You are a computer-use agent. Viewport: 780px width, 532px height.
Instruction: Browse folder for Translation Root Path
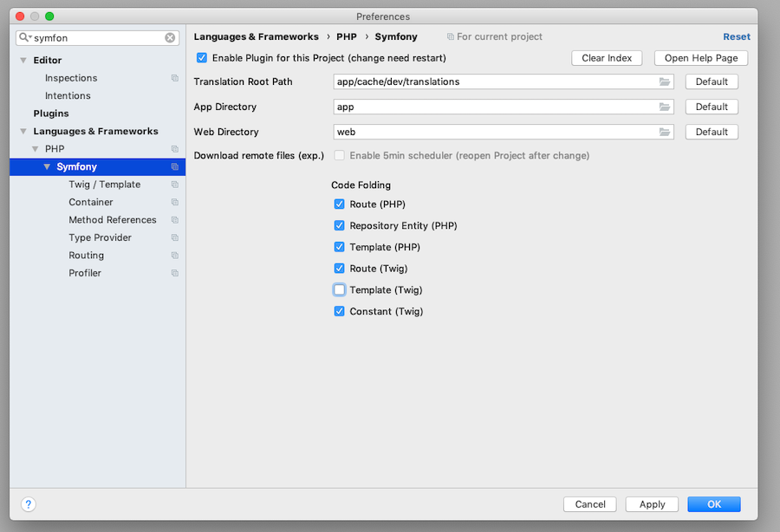coord(665,81)
